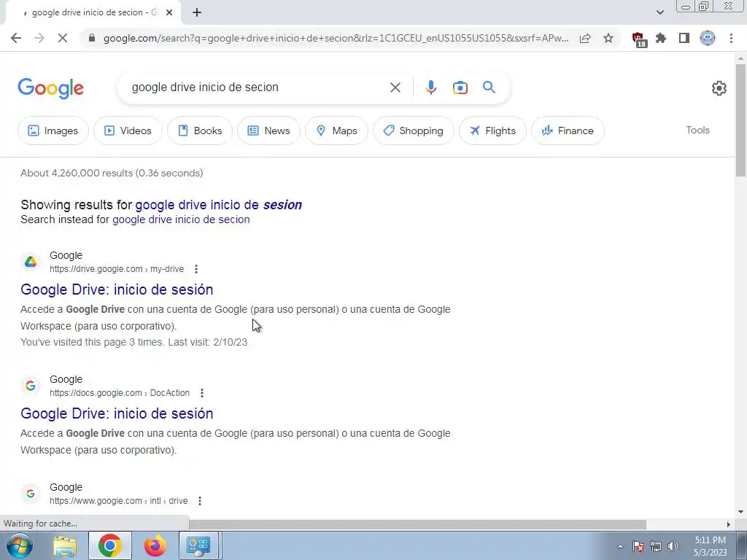View site info via lock icon
The width and height of the screenshot is (747, 560).
(92, 38)
